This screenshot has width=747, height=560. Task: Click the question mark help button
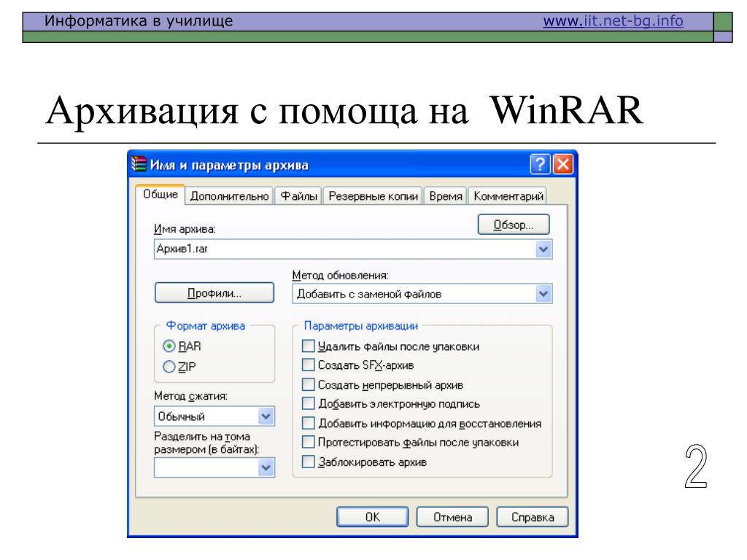[540, 164]
